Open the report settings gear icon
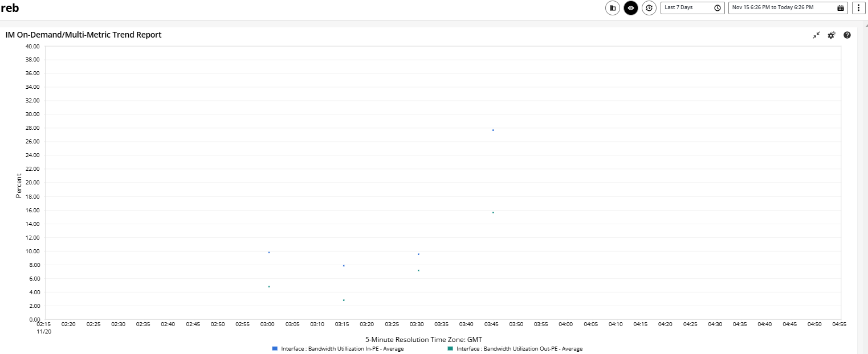This screenshot has width=868, height=354. (x=832, y=35)
